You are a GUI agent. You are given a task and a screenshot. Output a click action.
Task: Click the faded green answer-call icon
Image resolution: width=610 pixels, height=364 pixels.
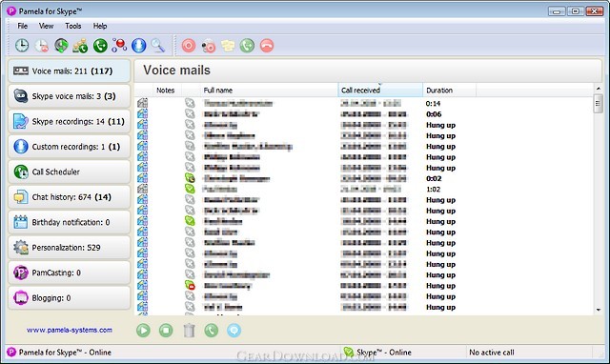247,46
